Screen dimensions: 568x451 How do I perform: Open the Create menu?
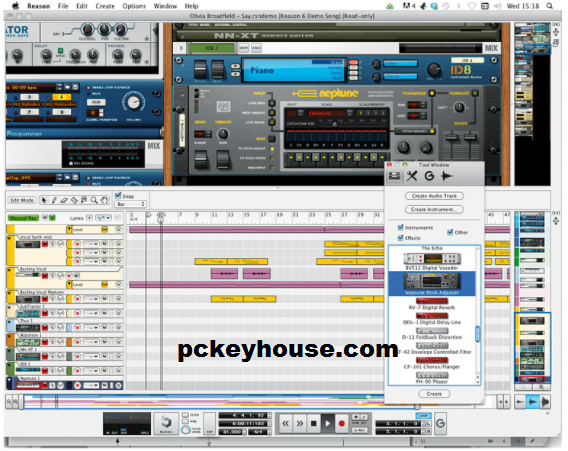point(105,6)
